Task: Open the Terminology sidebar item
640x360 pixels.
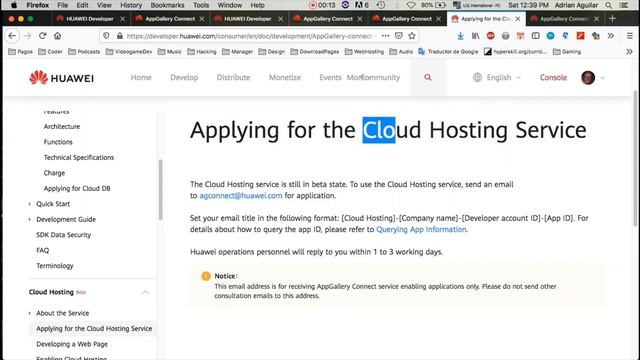Action: 55,266
